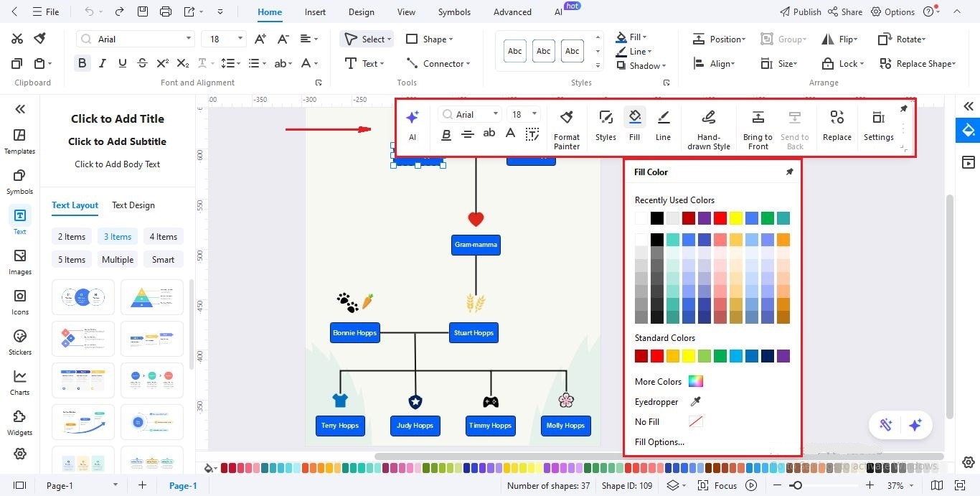Toggle underline on the selected text
This screenshot has height=496, width=980.
click(x=122, y=62)
